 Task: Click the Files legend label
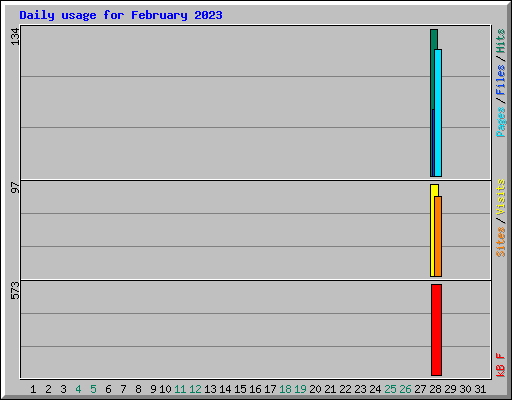coord(500,80)
